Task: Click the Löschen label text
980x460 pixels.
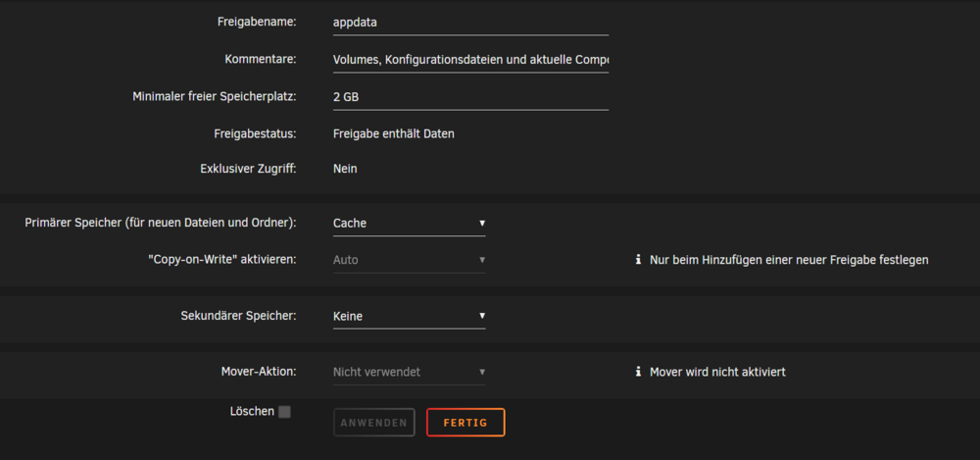Action: pyautogui.click(x=252, y=412)
